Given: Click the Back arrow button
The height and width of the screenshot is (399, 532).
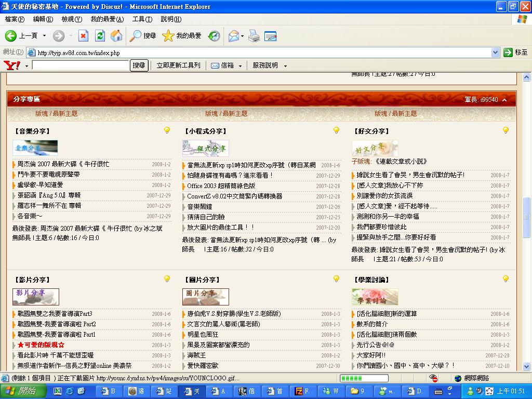Looking at the screenshot, I should coord(11,36).
